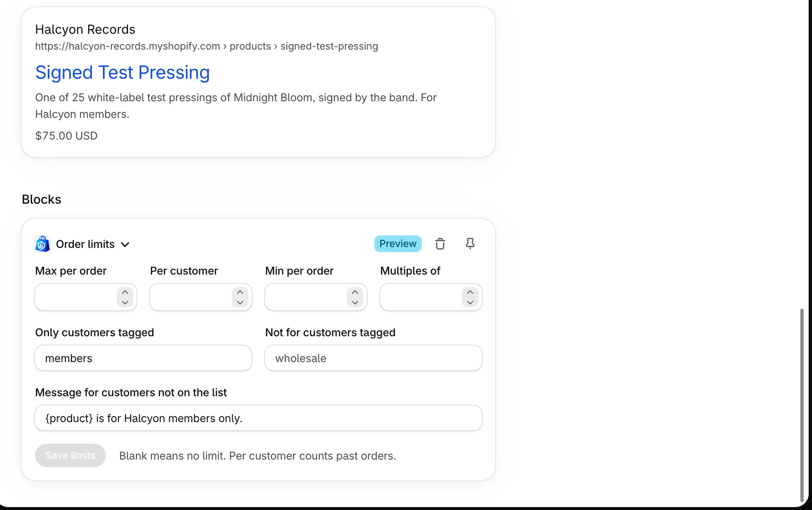The width and height of the screenshot is (812, 510).
Task: Open the Signed Test Pressing title link
Action: (123, 72)
